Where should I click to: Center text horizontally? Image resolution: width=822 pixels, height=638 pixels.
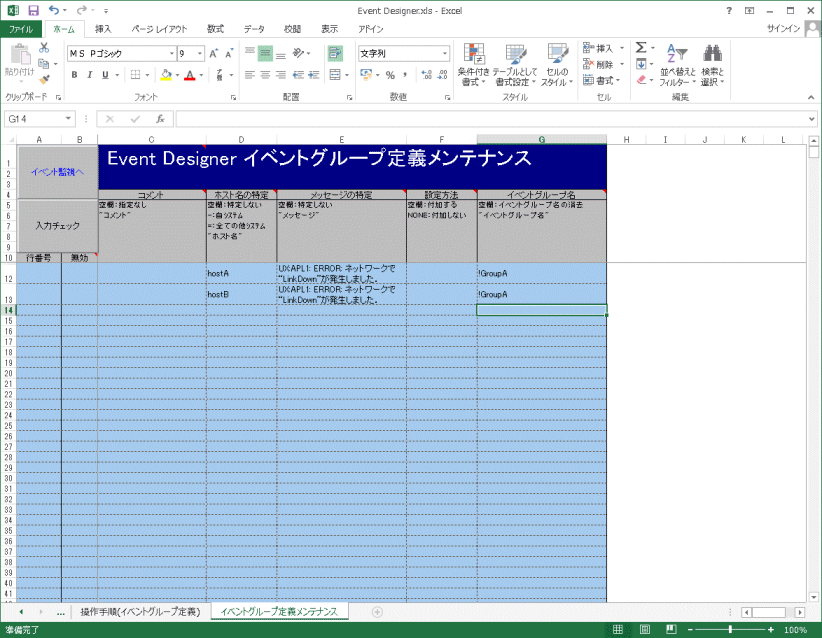pos(265,75)
